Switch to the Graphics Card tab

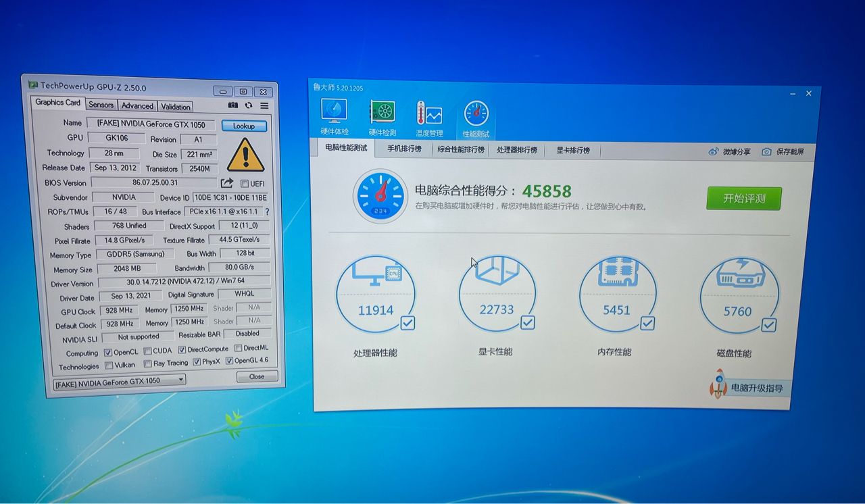(57, 103)
